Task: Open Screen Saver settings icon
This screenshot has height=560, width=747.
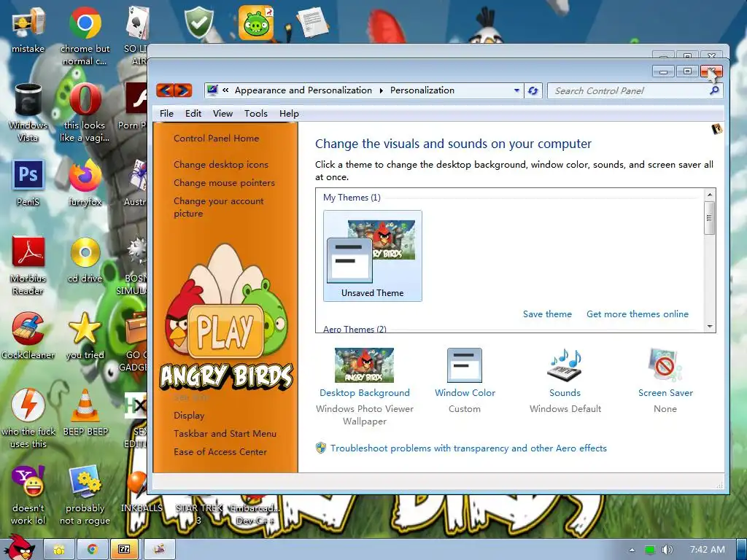Action: click(x=665, y=365)
